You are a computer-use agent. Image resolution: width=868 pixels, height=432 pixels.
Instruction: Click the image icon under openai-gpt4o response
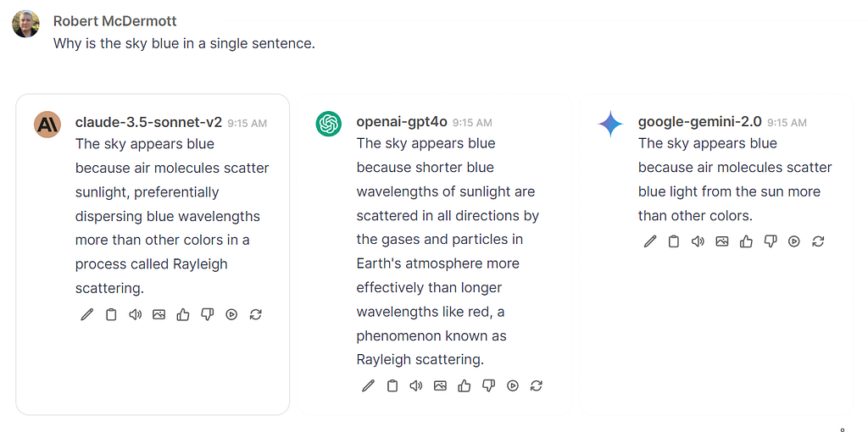coord(440,385)
